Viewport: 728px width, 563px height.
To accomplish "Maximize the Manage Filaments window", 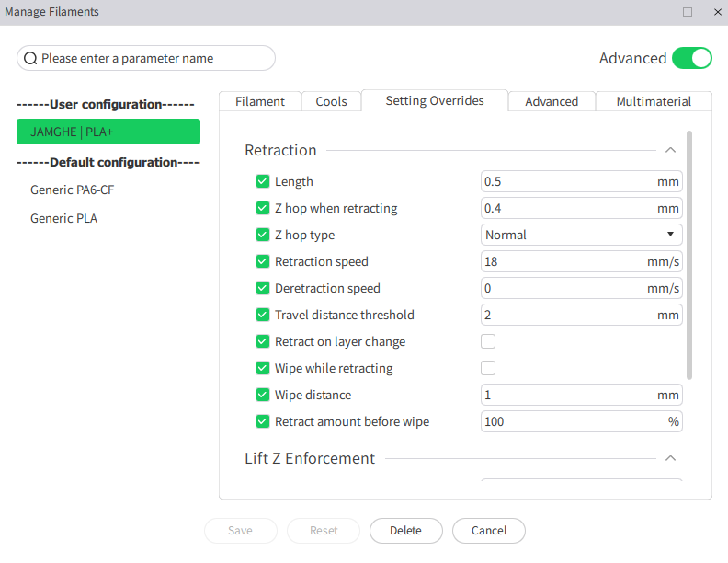I will pyautogui.click(x=688, y=12).
